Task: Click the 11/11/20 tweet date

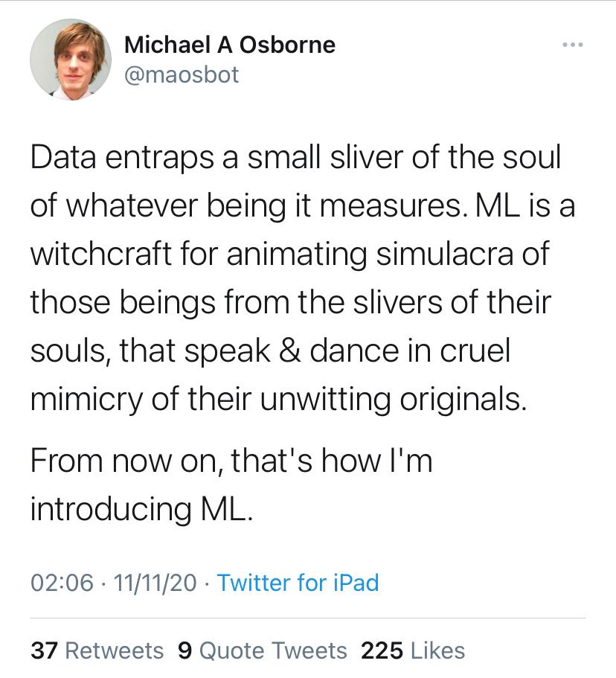Action: click(x=155, y=583)
